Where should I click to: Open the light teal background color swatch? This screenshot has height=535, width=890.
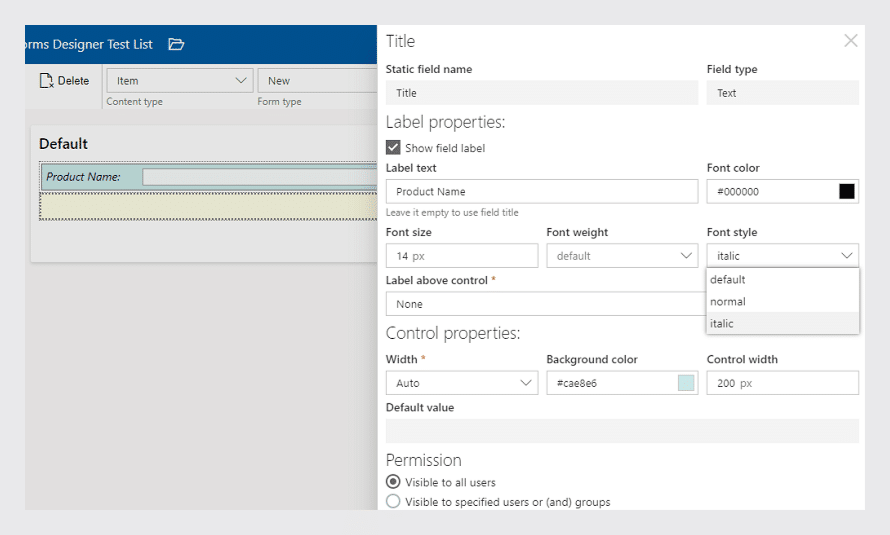[686, 383]
